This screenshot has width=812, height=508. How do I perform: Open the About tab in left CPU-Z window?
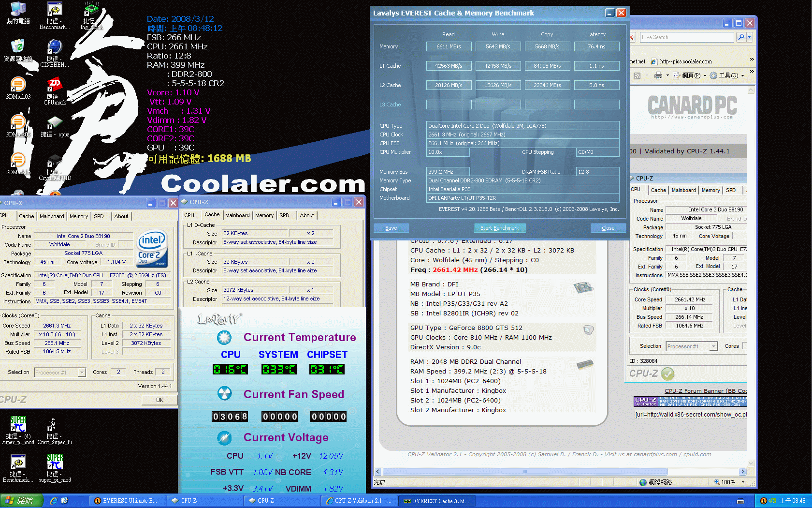point(121,216)
